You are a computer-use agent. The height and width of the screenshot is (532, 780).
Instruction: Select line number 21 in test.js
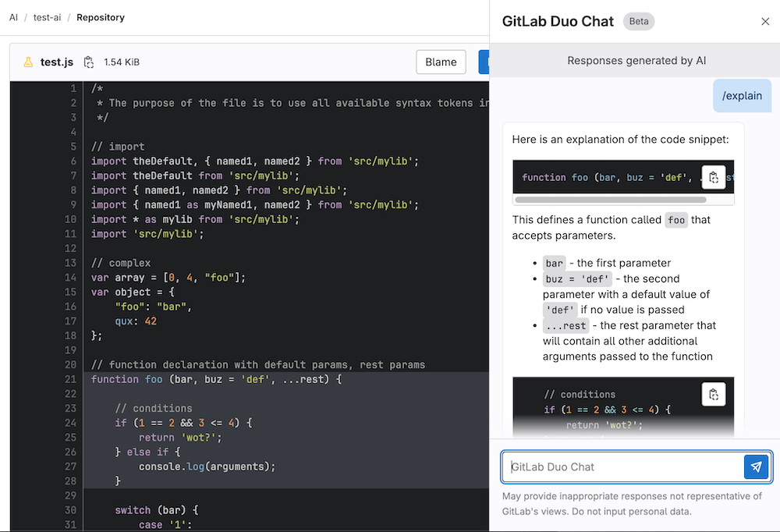pos(72,379)
